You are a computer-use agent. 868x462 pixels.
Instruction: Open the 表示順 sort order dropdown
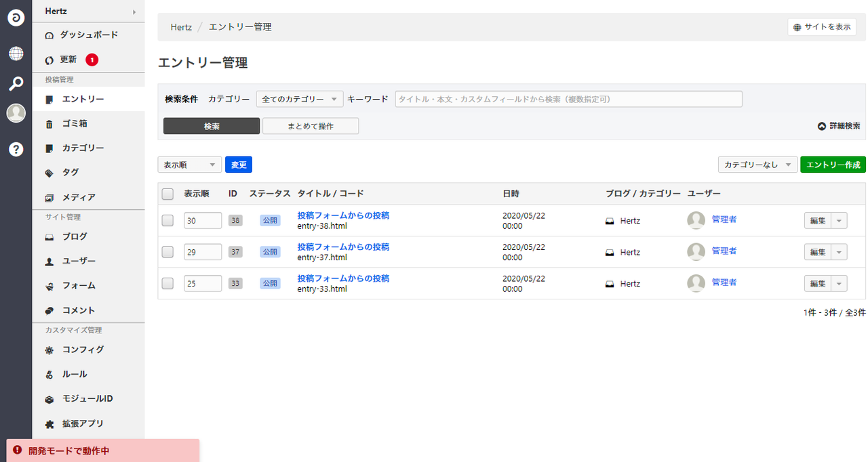coord(190,165)
